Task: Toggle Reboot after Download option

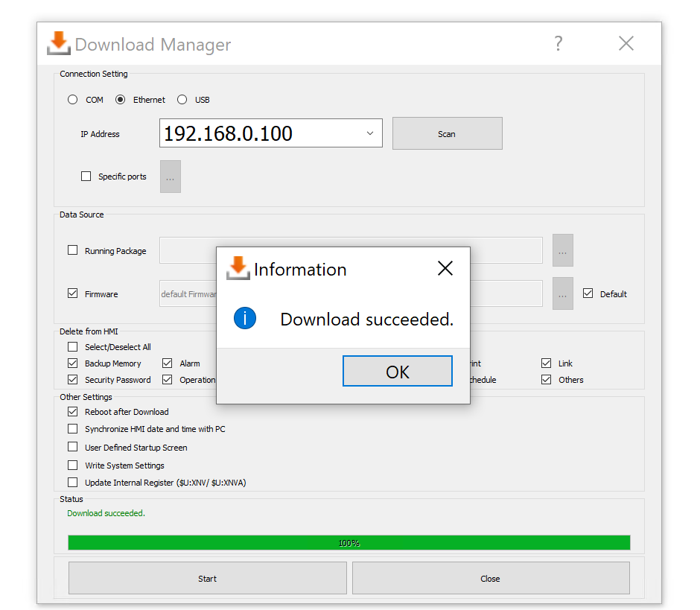Action: click(x=73, y=411)
